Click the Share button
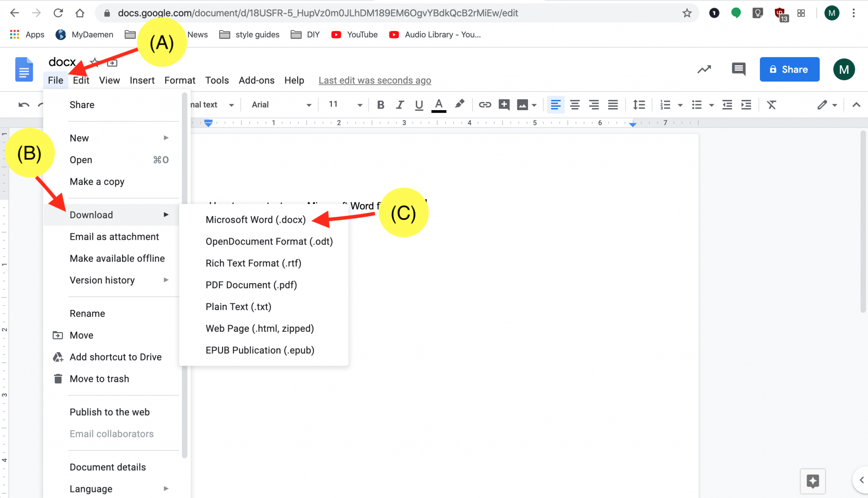The image size is (868, 498). coord(789,69)
